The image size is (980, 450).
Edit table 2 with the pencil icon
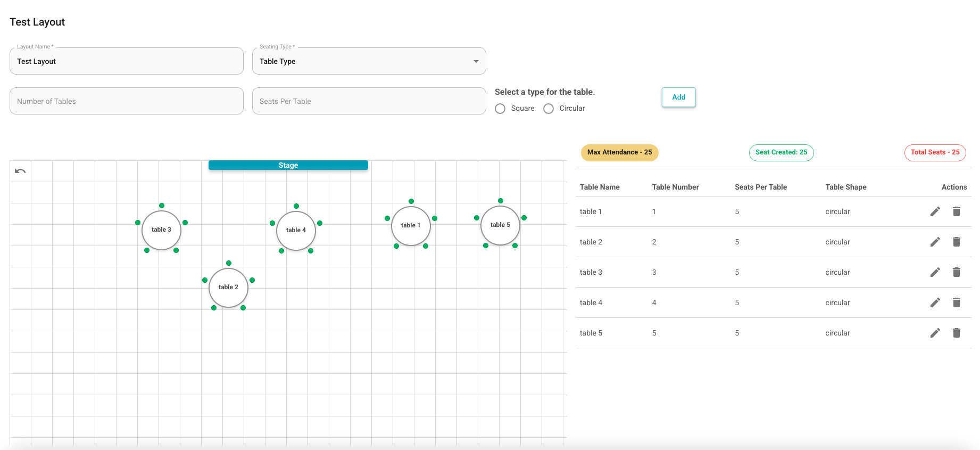tap(935, 242)
